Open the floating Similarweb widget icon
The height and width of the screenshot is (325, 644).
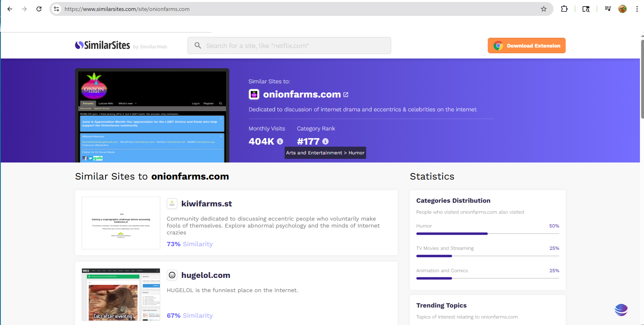tap(621, 310)
